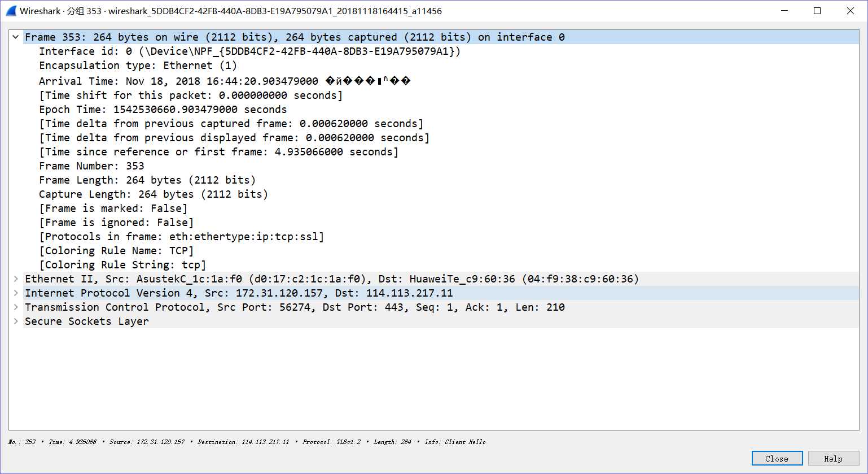Viewport: 868px width, 474px height.
Task: Select the Encapsulation type: Ethernet row
Action: 138,66
